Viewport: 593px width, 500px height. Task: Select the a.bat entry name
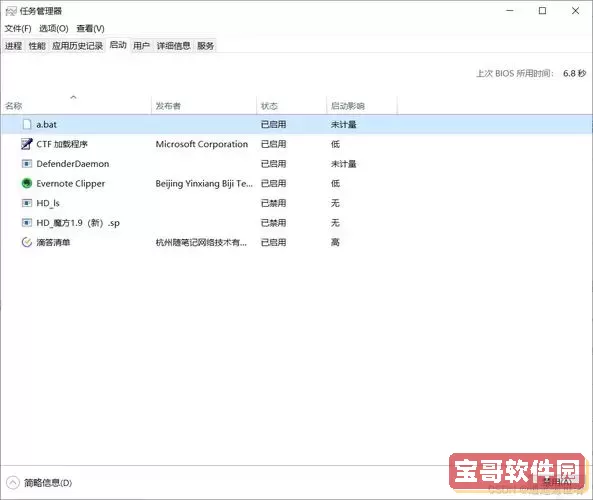(x=47, y=124)
